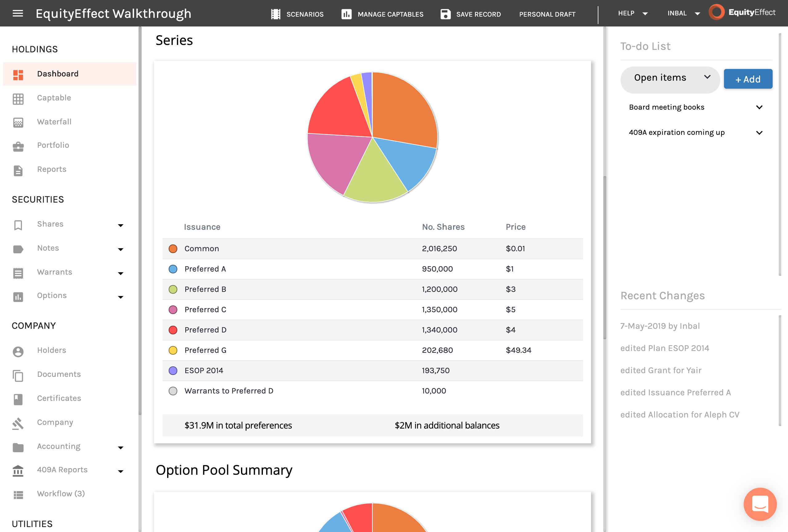
Task: Click the Captable grid icon
Action: (x=18, y=99)
